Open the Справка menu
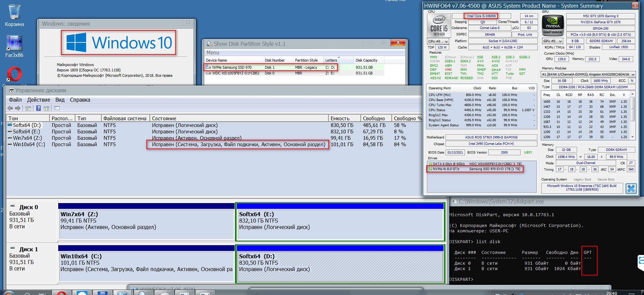Screen dimensions: 644x295 [x=80, y=100]
